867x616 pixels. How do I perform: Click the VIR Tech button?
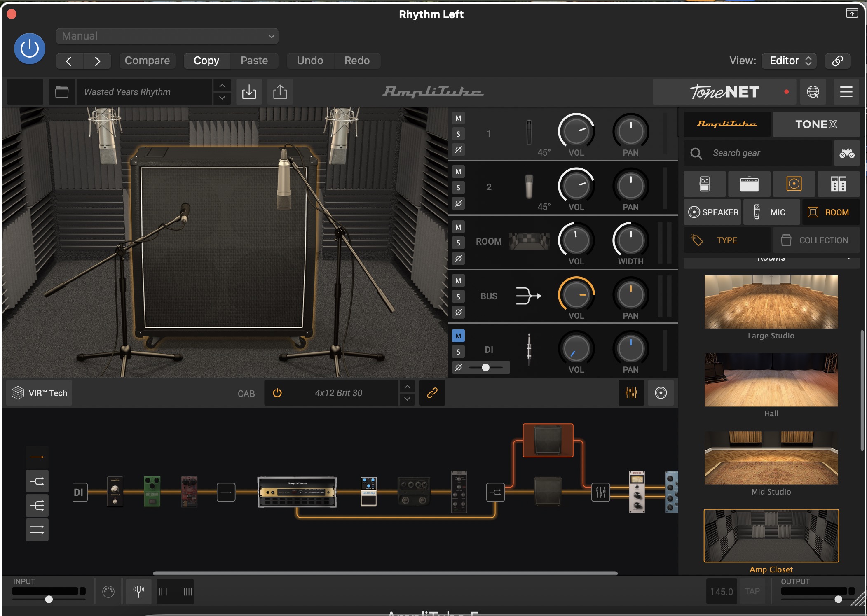point(39,393)
